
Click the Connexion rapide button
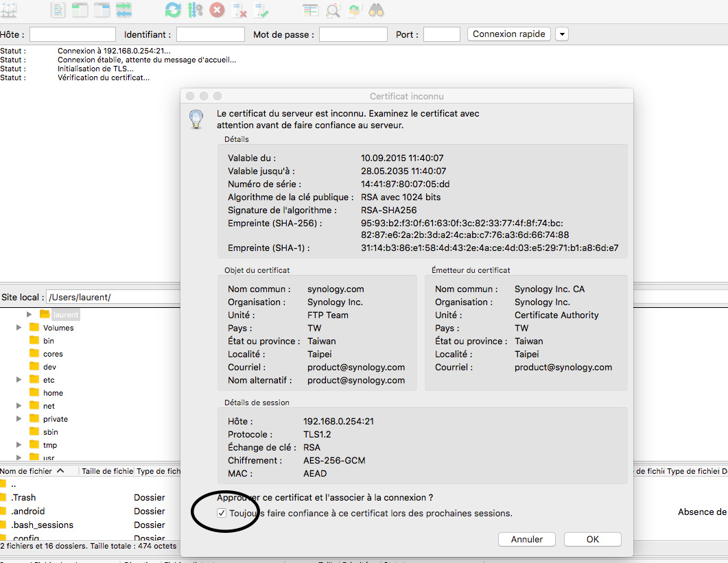(x=509, y=34)
